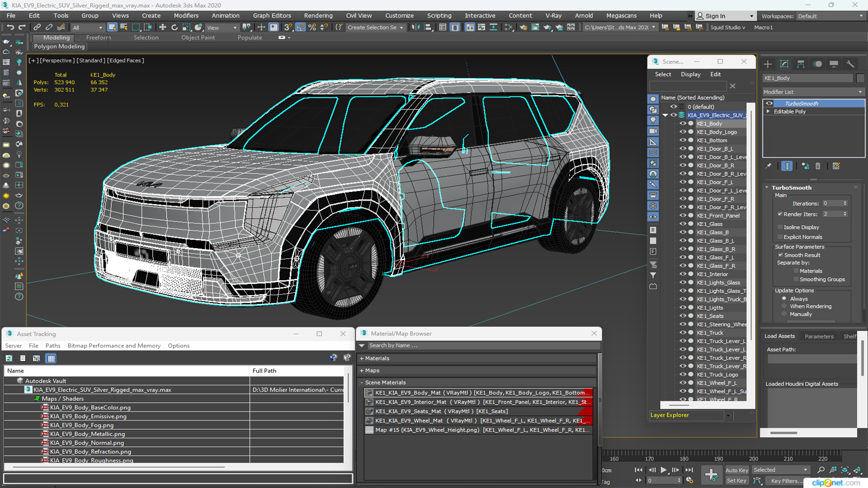This screenshot has width=868, height=488.
Task: Click the Polygon Modeling mode icon
Action: pos(59,47)
